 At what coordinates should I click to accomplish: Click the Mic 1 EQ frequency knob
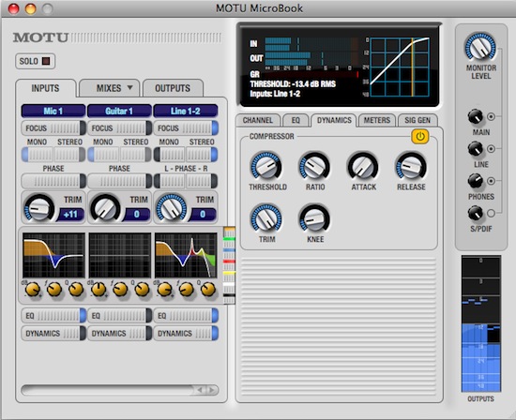pos(54,290)
